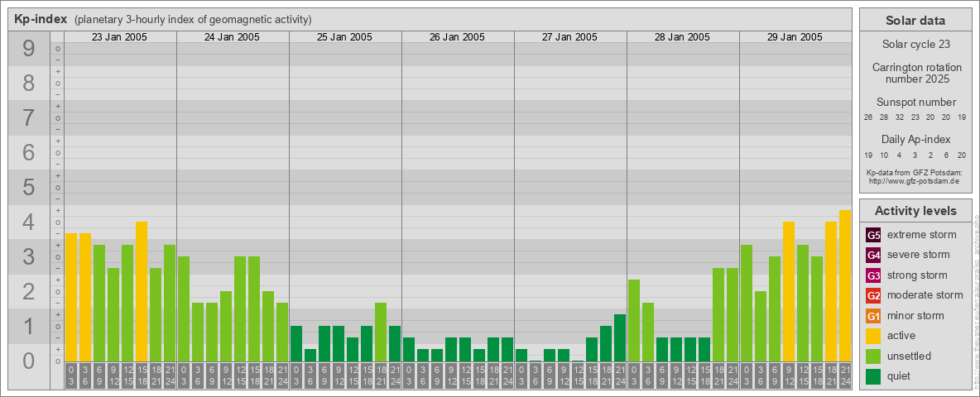The image size is (980, 397).
Task: Click the '25 Jan 2005' date header
Action: tap(344, 37)
